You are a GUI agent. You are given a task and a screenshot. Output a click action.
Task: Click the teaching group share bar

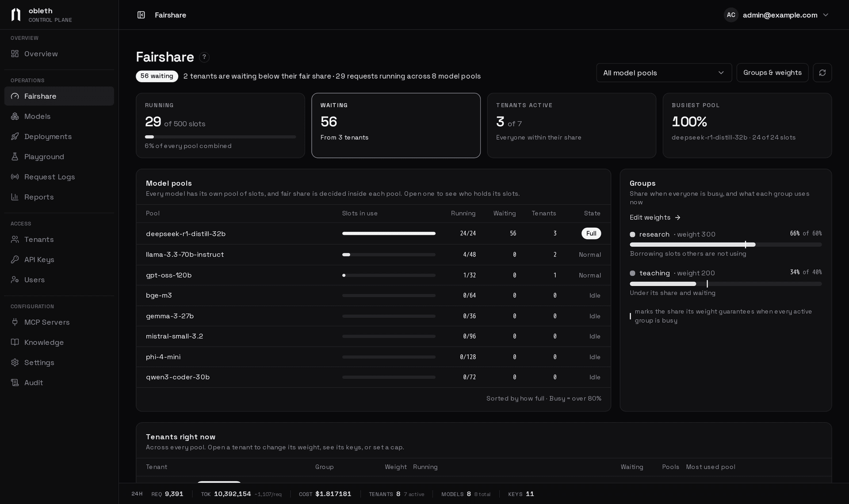pos(726,284)
